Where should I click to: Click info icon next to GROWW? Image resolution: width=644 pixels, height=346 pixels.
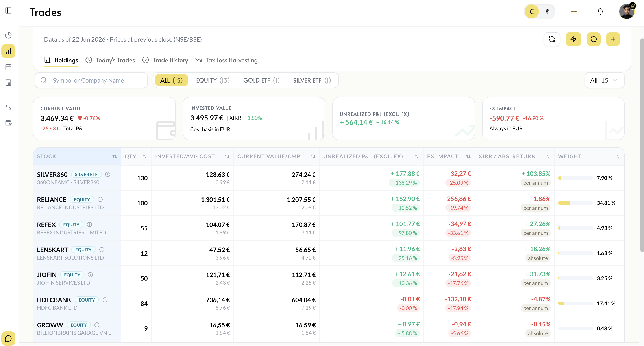pyautogui.click(x=97, y=325)
